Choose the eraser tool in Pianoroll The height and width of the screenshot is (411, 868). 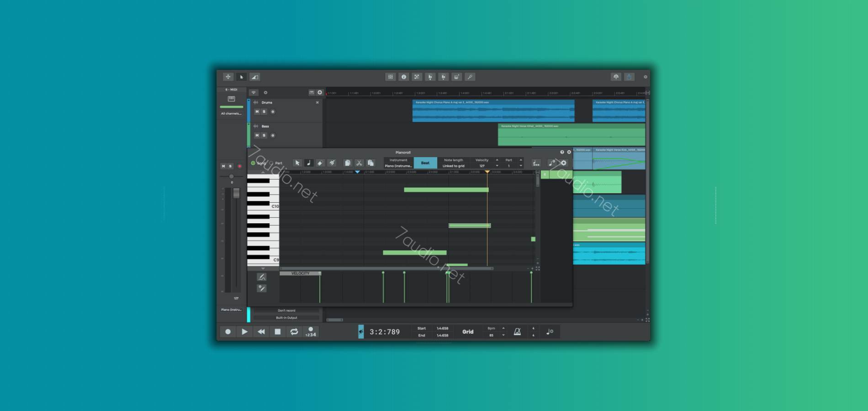[320, 163]
